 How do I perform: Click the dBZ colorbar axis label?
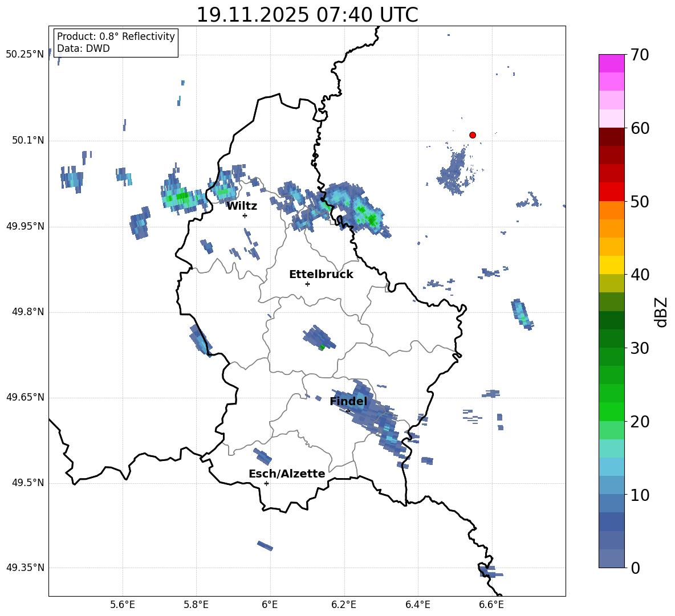(x=662, y=312)
